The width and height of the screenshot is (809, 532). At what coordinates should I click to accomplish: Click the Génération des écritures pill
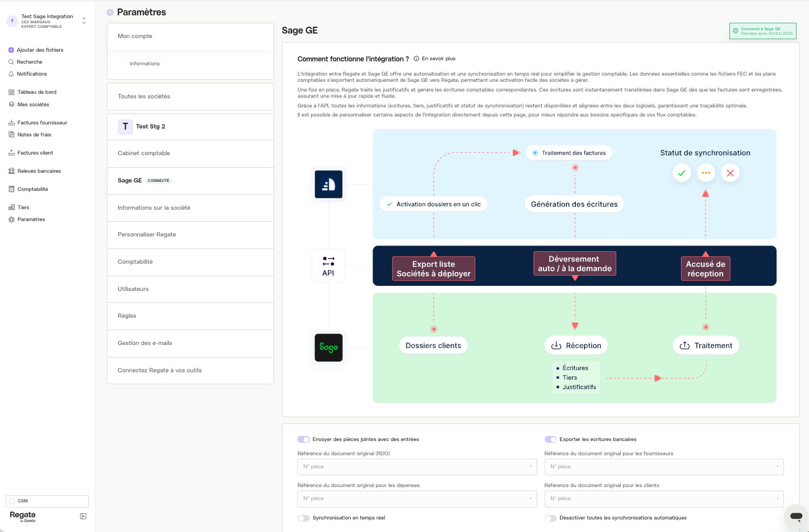click(574, 204)
